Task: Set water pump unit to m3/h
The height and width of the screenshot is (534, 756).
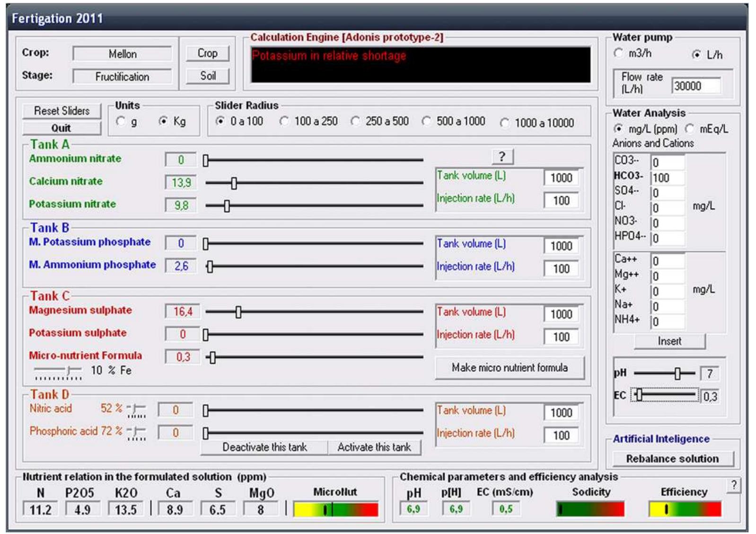Action: (618, 53)
